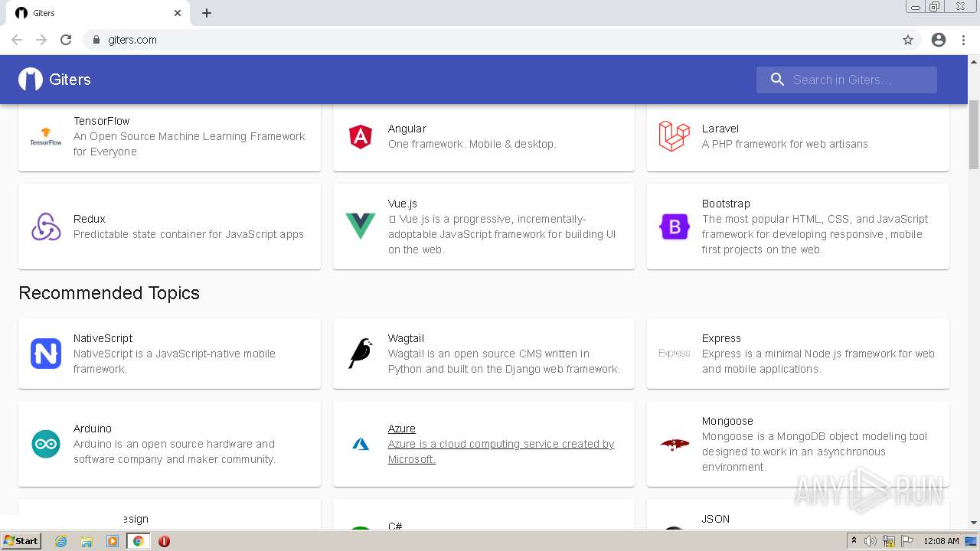This screenshot has width=980, height=551.
Task: Click the Express logo icon
Action: pyautogui.click(x=675, y=354)
